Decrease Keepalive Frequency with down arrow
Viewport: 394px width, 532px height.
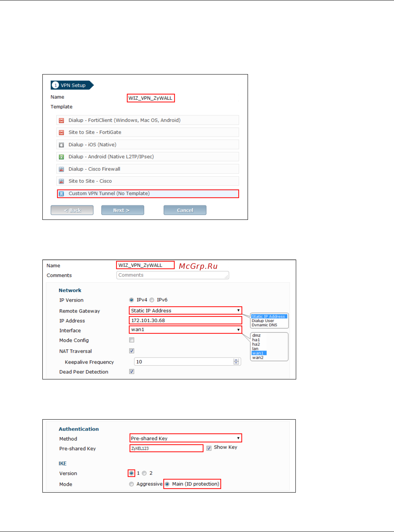236,363
